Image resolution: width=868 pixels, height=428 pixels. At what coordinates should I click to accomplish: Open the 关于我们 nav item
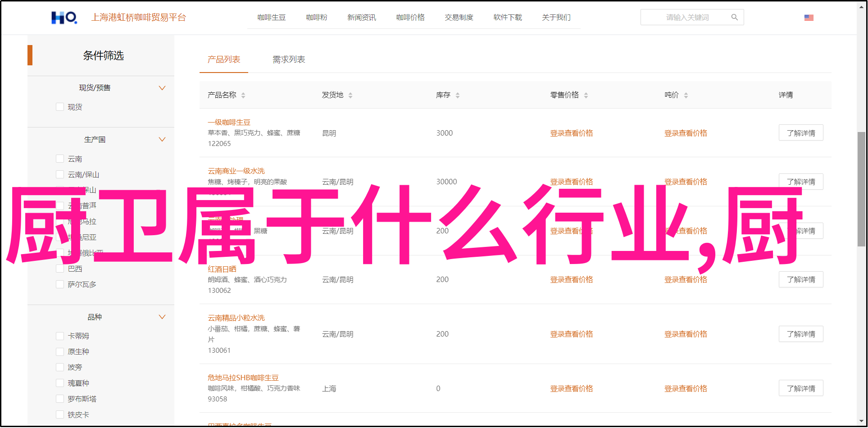(556, 17)
